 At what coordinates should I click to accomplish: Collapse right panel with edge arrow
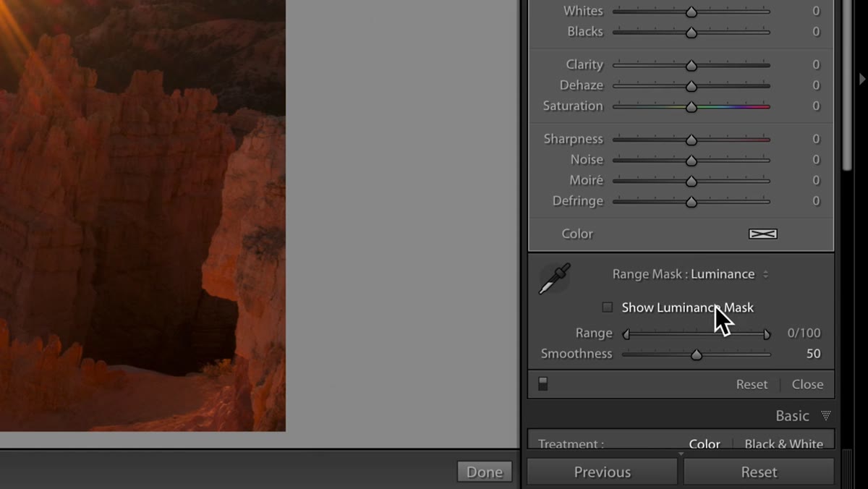[x=861, y=79]
